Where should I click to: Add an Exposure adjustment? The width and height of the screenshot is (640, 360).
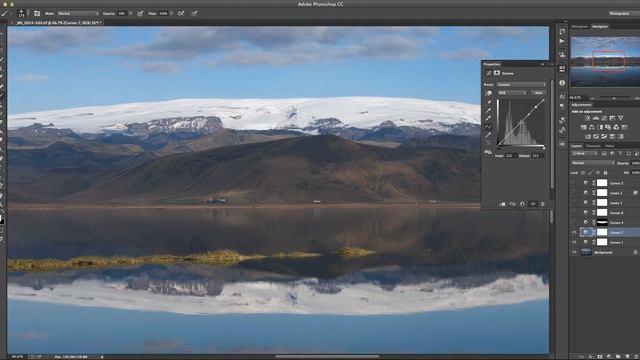click(x=612, y=118)
